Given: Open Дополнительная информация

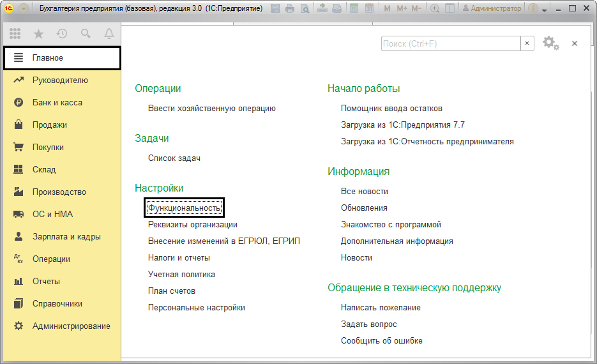Looking at the screenshot, I should point(397,241).
